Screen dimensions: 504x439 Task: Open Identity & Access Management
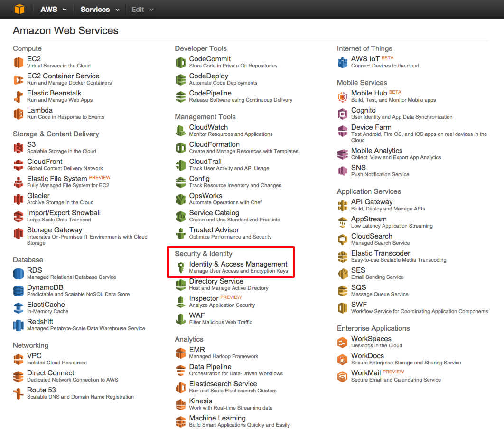coord(238,264)
